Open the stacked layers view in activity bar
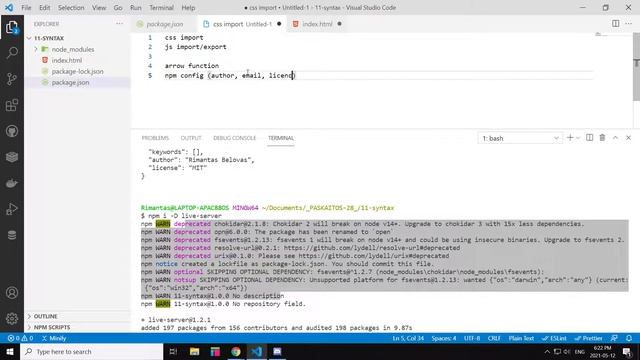 point(12,157)
